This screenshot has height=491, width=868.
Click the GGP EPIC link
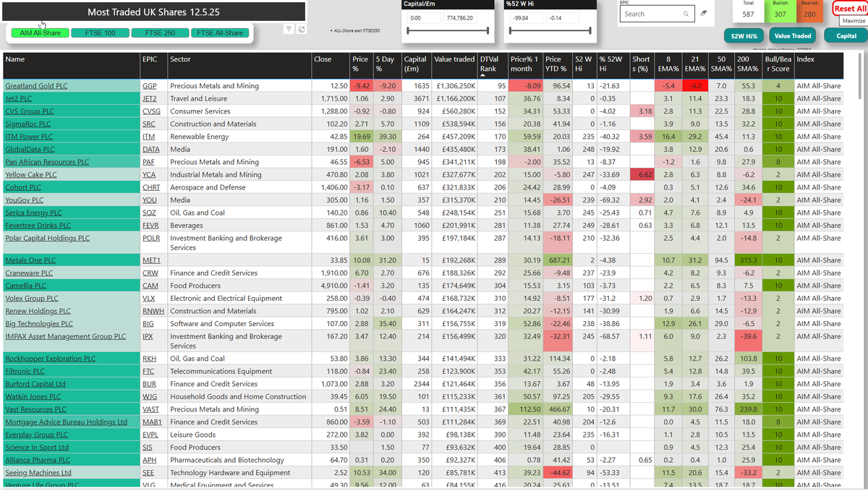pos(149,86)
